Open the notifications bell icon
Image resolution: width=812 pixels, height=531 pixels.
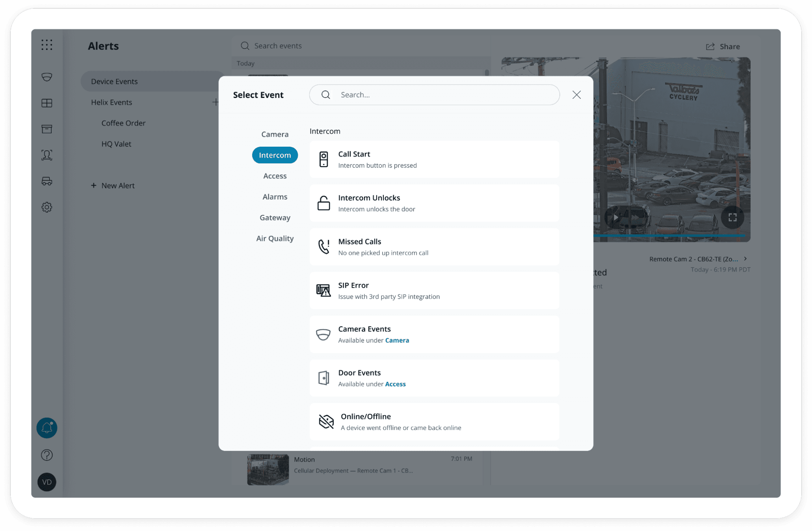[x=47, y=428]
